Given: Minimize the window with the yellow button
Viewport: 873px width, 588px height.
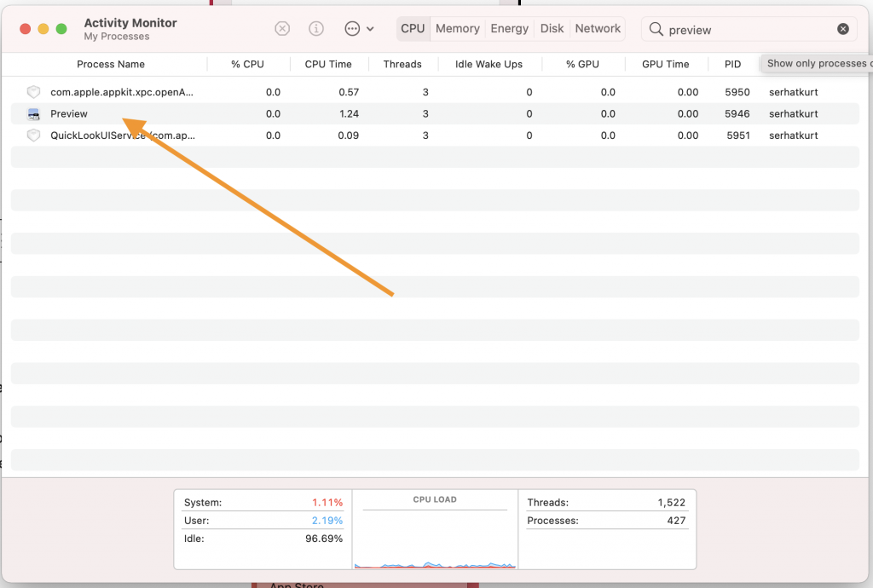Looking at the screenshot, I should click(x=43, y=29).
